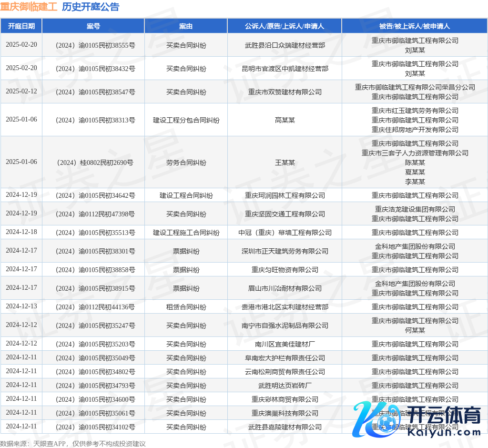Select the 建设工程分包合同纠纷 case cause cell
The image size is (488, 448).
pyautogui.click(x=186, y=120)
